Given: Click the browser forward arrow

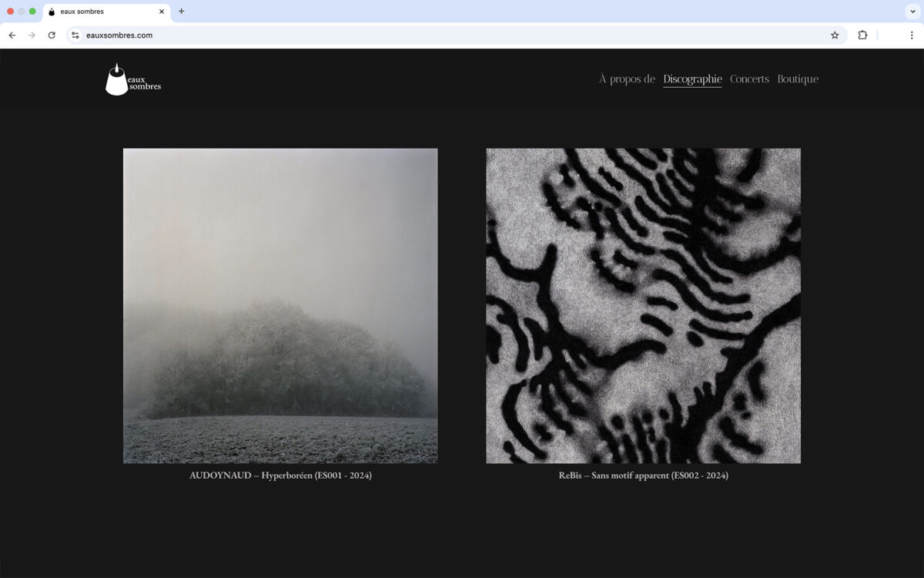Looking at the screenshot, I should pyautogui.click(x=32, y=35).
